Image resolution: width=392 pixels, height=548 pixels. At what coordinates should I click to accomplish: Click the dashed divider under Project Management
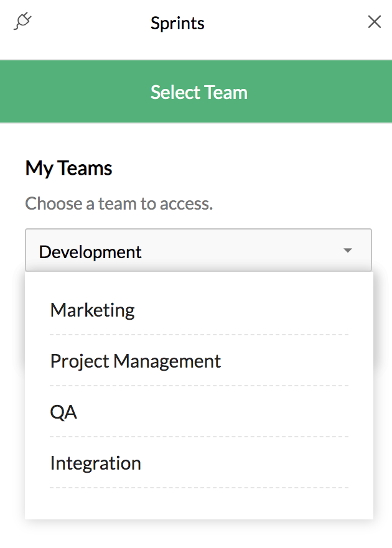pos(199,386)
